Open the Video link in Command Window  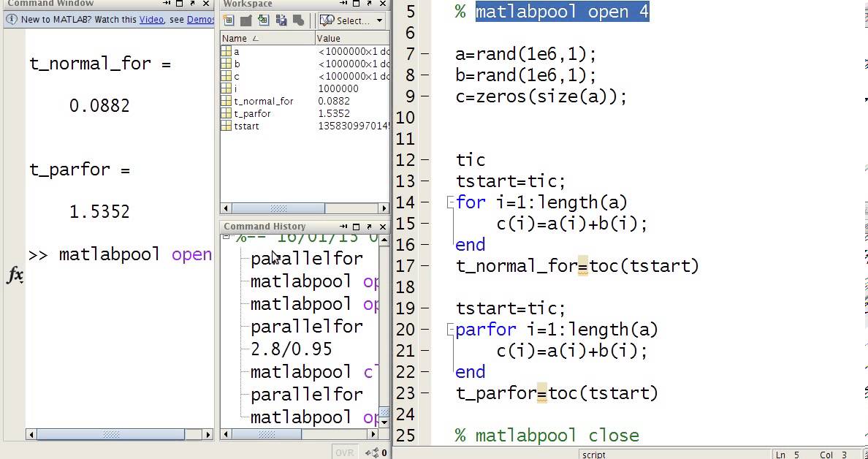(x=151, y=20)
